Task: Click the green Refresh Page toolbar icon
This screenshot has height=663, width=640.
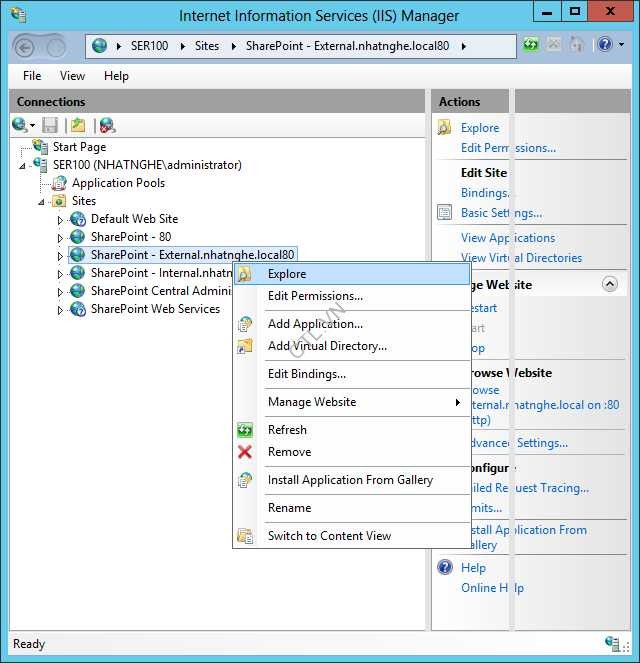Action: click(531, 44)
